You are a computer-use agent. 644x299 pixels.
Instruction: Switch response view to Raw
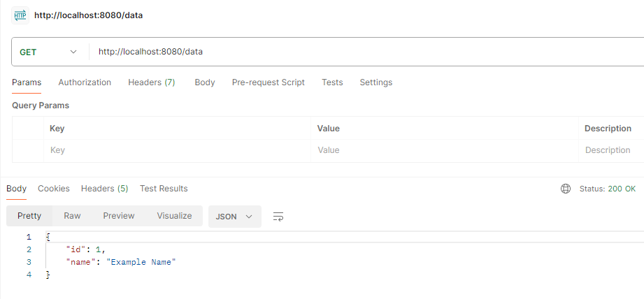click(72, 216)
